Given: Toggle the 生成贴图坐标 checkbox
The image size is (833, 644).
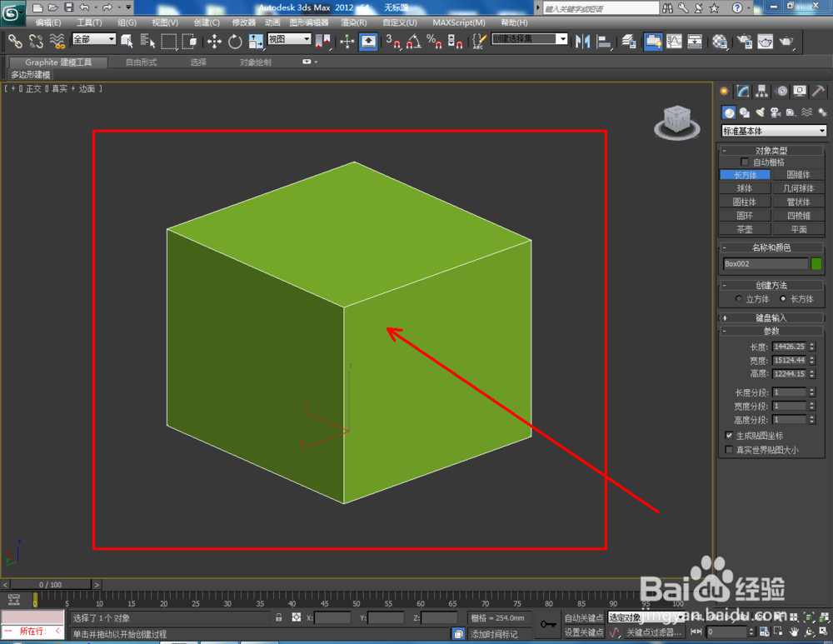Looking at the screenshot, I should point(730,435).
